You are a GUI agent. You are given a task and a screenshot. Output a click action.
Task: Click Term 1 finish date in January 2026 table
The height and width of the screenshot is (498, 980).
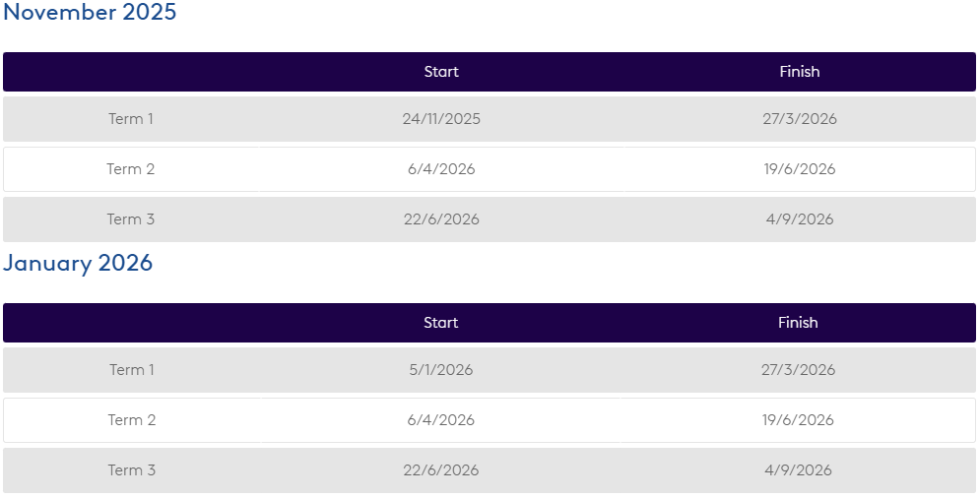798,370
